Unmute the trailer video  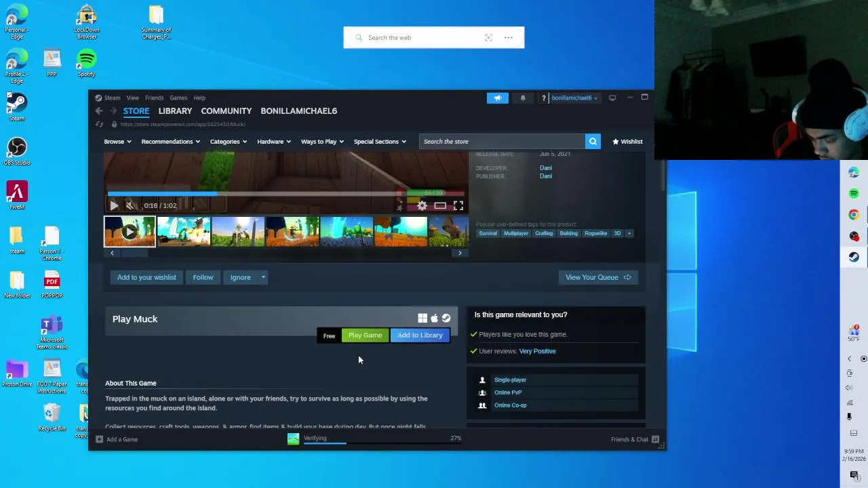[130, 205]
